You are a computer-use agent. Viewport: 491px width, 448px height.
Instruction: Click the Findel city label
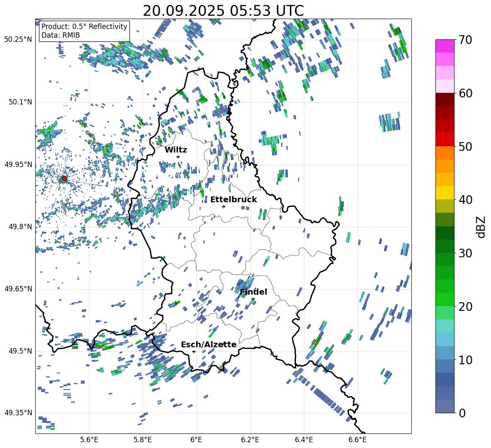tap(253, 292)
